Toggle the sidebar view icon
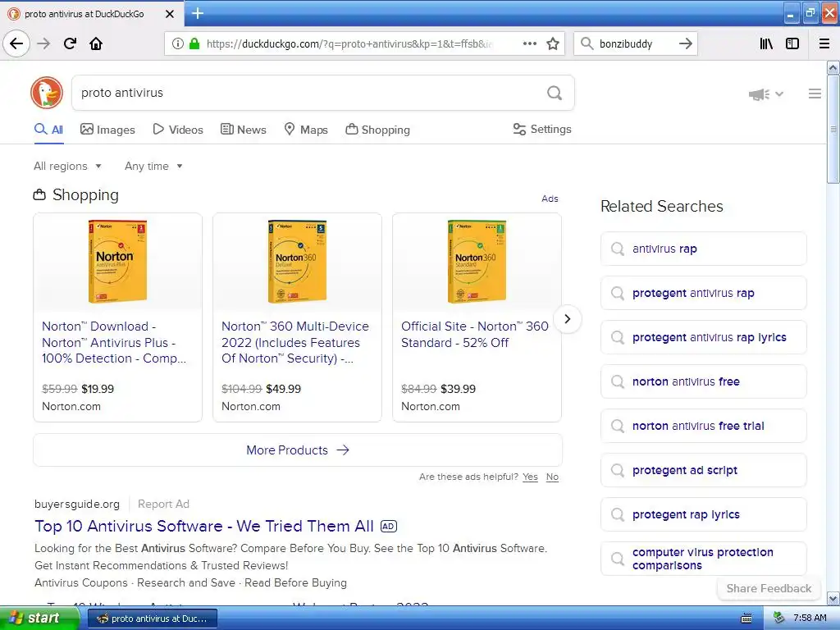 pyautogui.click(x=792, y=43)
